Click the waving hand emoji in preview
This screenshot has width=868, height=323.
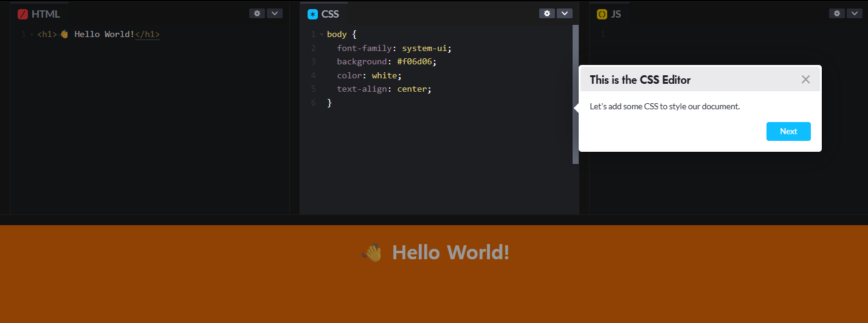(x=371, y=252)
